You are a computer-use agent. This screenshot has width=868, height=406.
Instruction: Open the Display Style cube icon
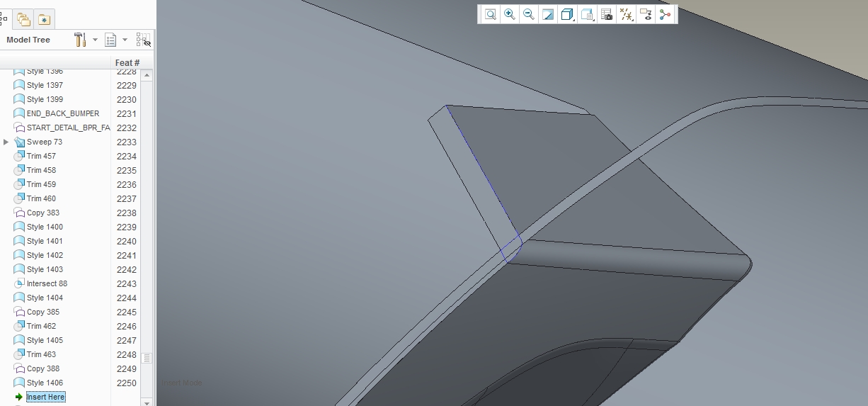566,14
